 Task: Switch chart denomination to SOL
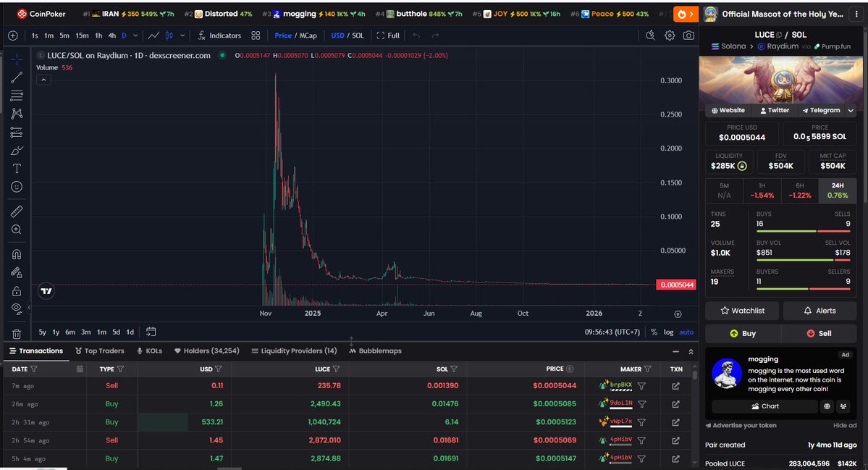point(358,35)
